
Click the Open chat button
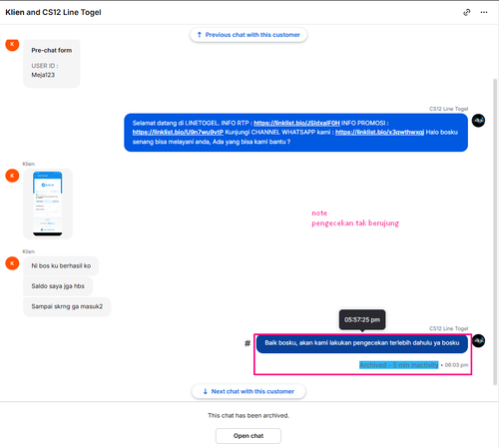(249, 436)
